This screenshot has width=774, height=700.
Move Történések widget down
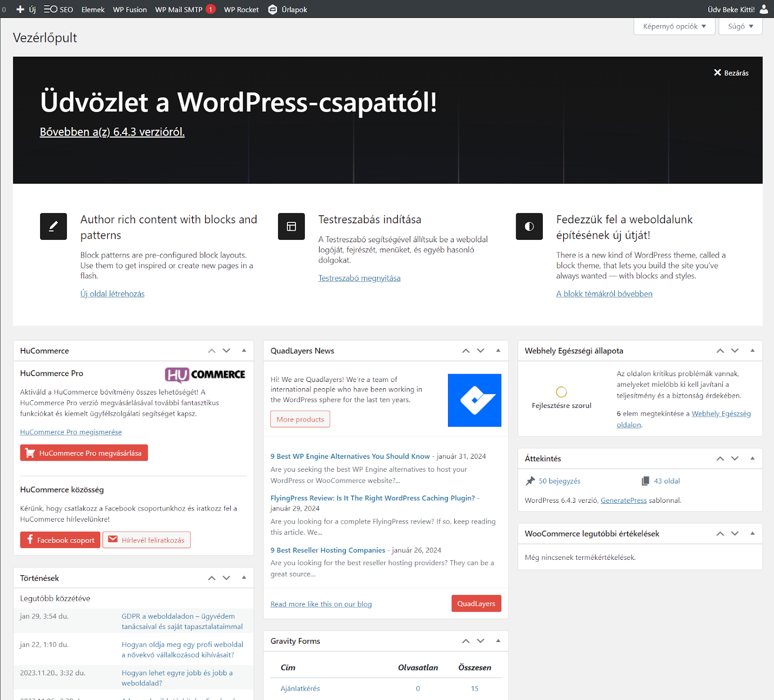pyautogui.click(x=226, y=578)
